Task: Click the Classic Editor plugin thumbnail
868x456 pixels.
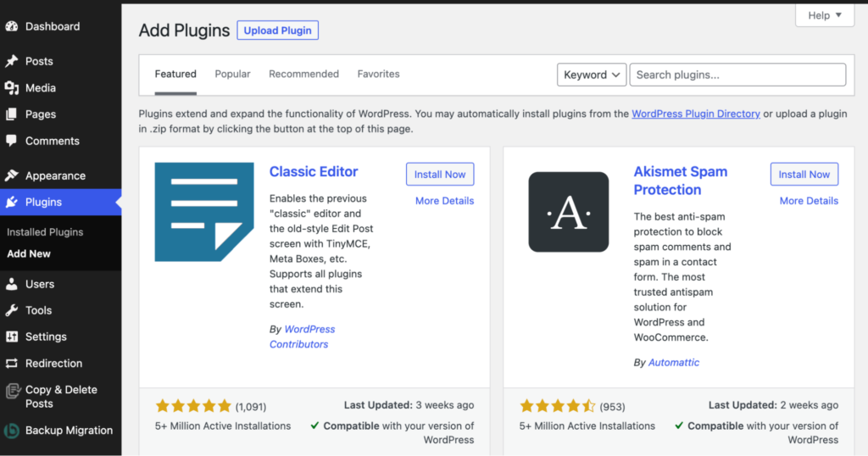Action: coord(204,212)
